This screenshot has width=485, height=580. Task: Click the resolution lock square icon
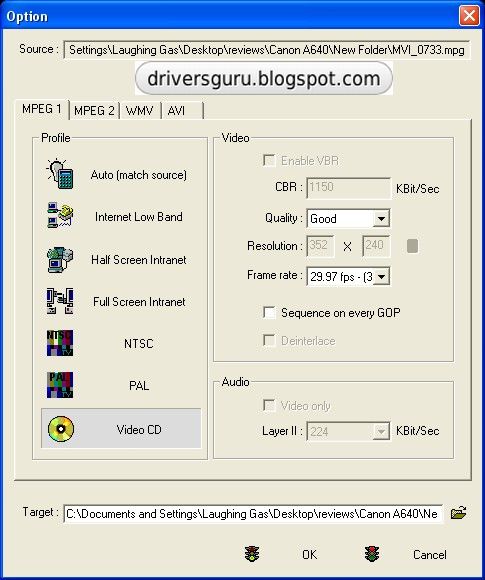[x=412, y=246]
